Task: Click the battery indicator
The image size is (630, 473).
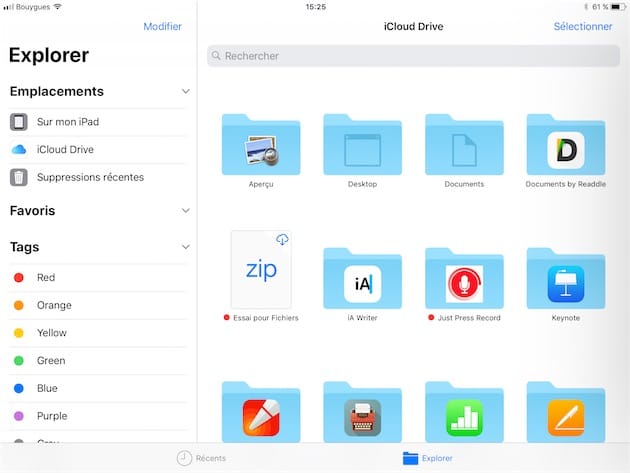Action: coord(618,7)
